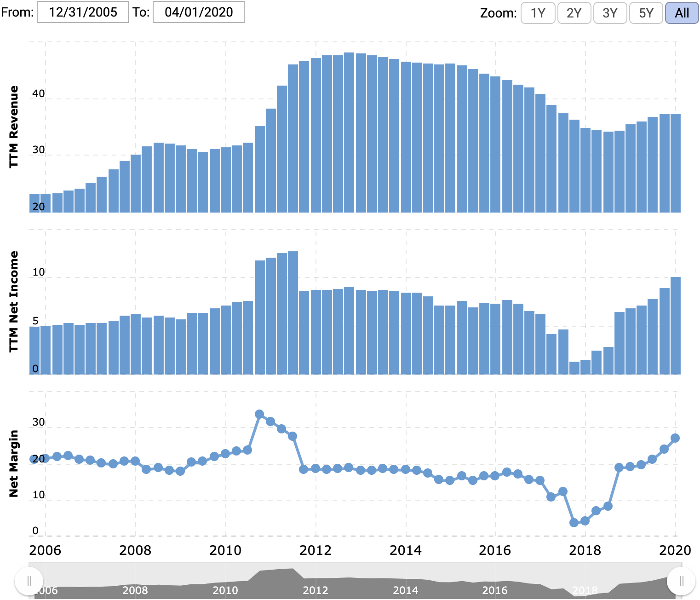This screenshot has height=600, width=700.
Task: Select the 5Y zoom button
Action: (x=646, y=13)
